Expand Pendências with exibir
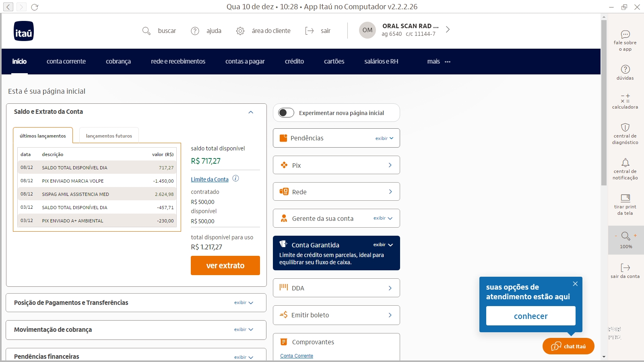644x362 pixels. click(384, 138)
